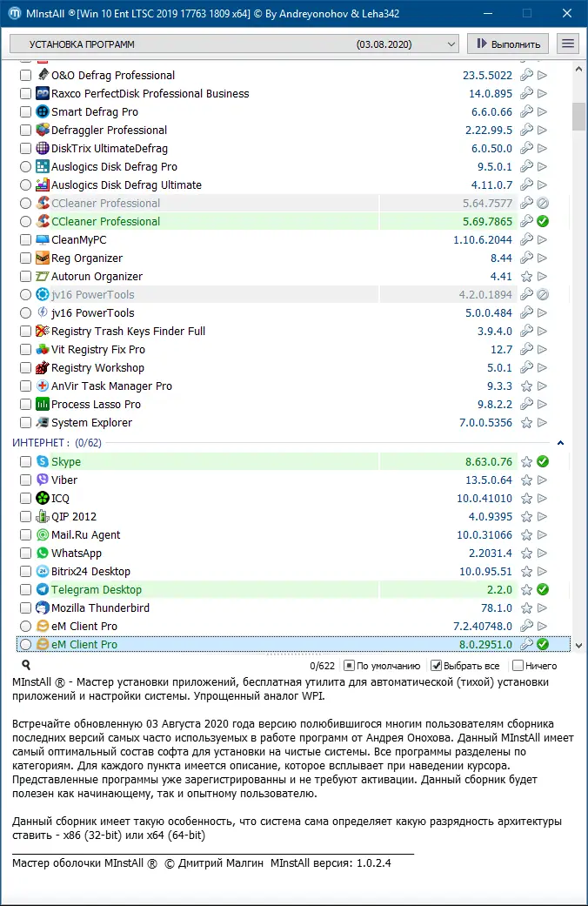Click the WhatsApp entry name
Viewport: 588px width, 906px height.
coord(77,554)
